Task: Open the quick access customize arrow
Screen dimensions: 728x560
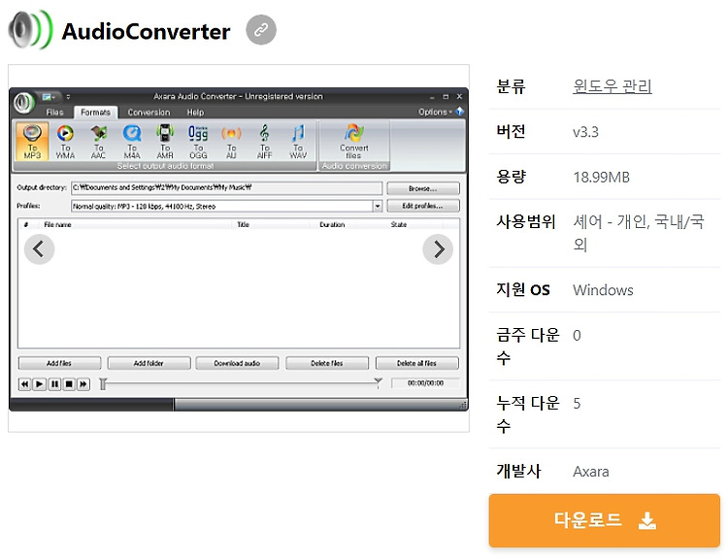Action: 68,97
